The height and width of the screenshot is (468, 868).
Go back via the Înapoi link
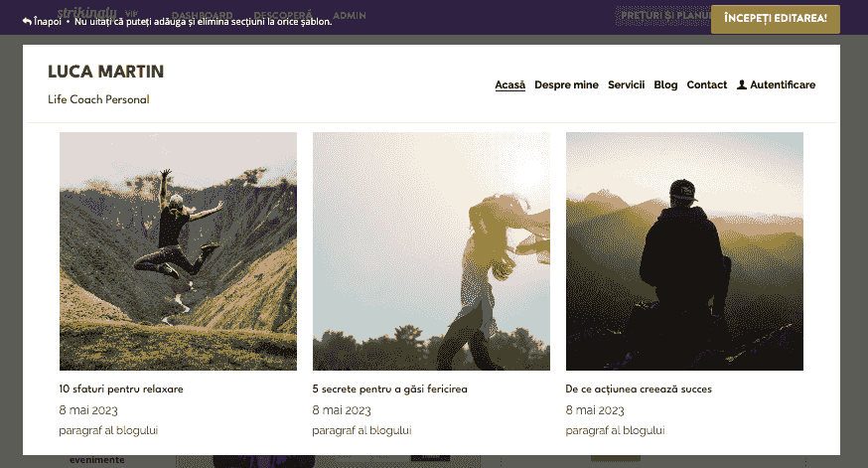pyautogui.click(x=42, y=22)
